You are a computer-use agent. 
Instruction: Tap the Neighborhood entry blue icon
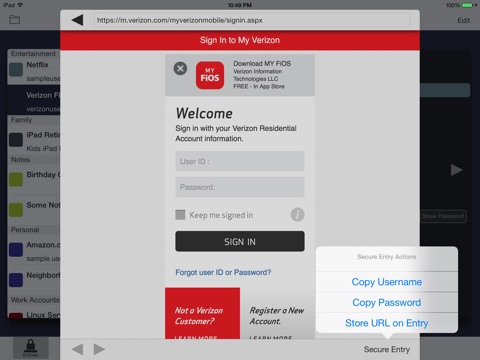16,280
